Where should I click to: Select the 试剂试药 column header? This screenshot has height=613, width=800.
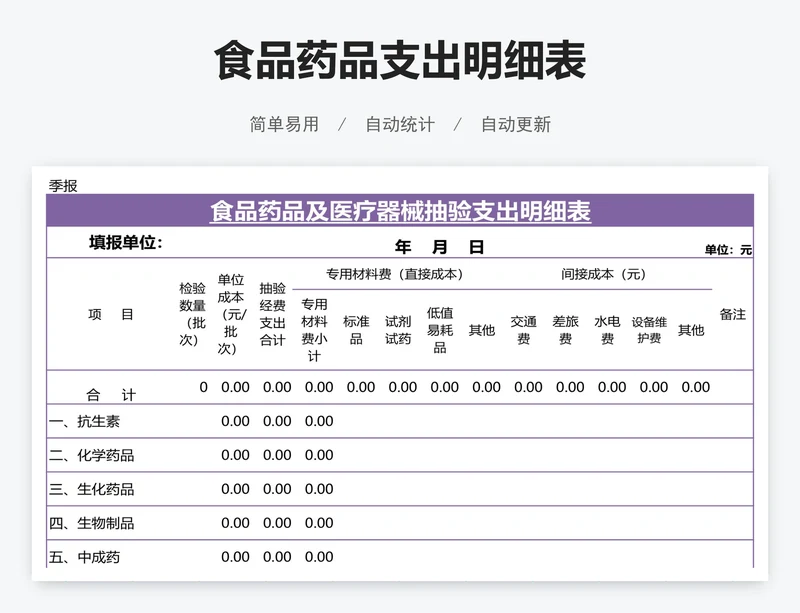tap(398, 330)
